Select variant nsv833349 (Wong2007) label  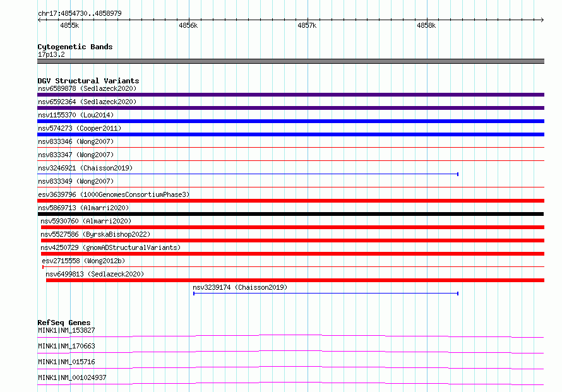(76, 181)
